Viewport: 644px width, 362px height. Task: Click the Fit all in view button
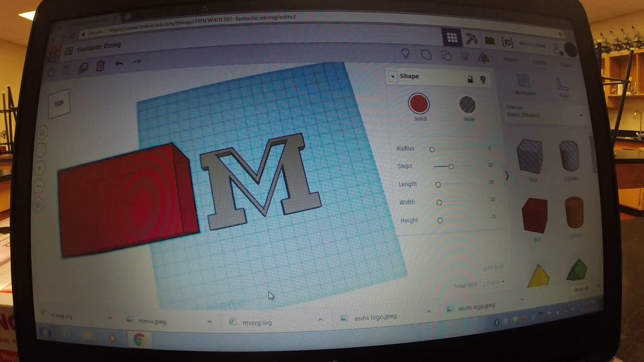(41, 150)
